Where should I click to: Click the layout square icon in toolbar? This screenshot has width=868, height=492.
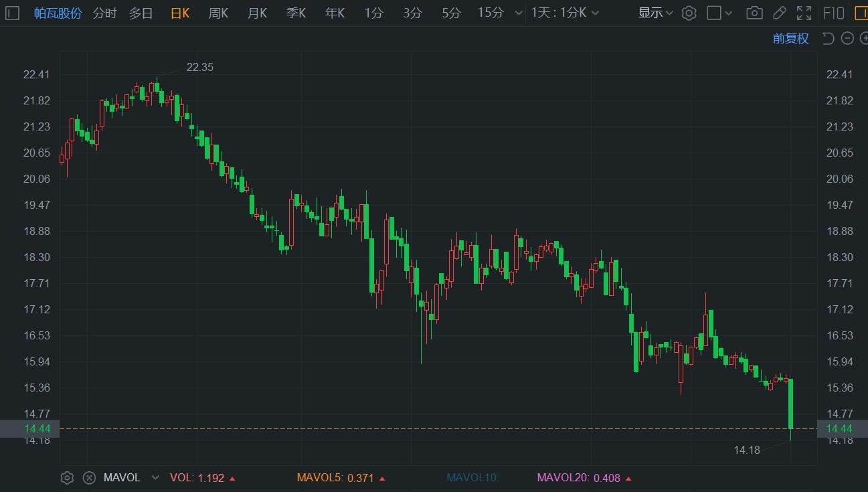tap(714, 13)
